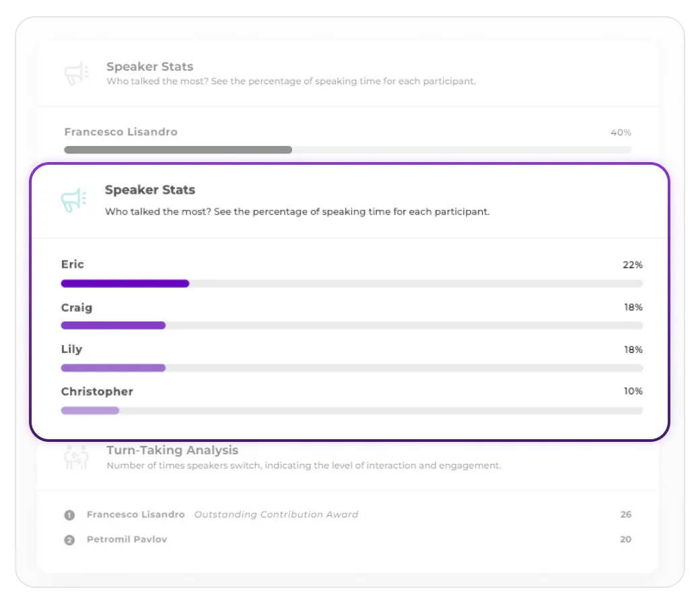Click Eric's 22% percentage value
Screen dimensions: 700x604
pos(632,264)
